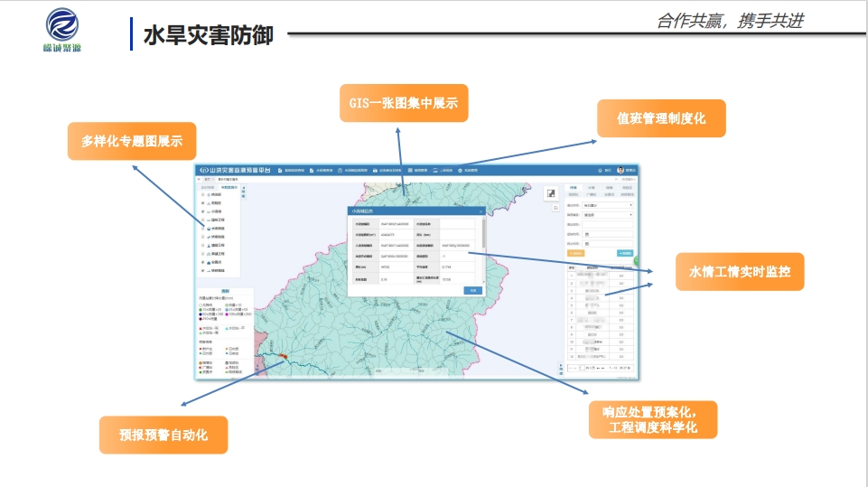
Task: Click the orange query button in right panel
Action: pos(574,254)
